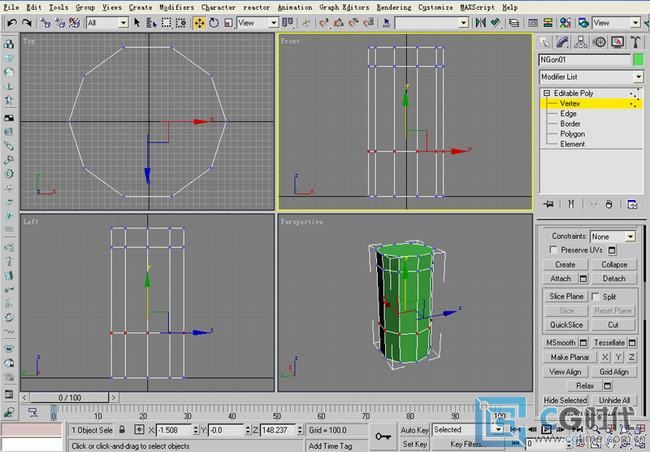
Task: Expand the Modifier List dropdown
Action: 591,77
